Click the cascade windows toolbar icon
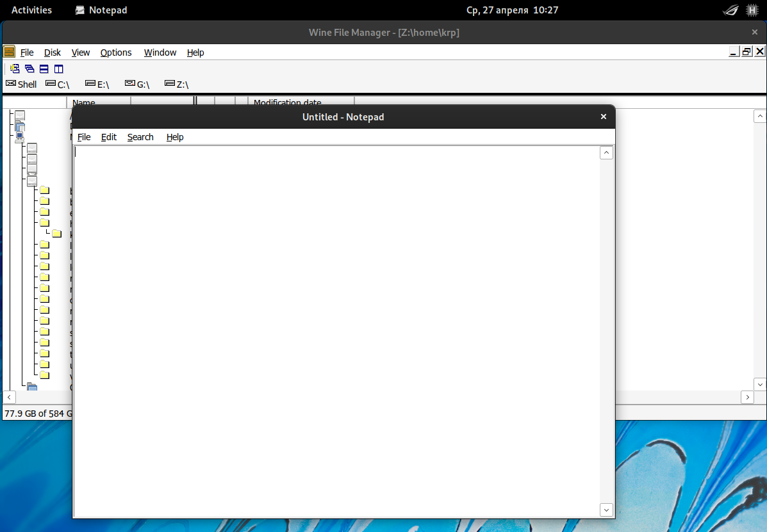Image resolution: width=767 pixels, height=532 pixels. (29, 69)
